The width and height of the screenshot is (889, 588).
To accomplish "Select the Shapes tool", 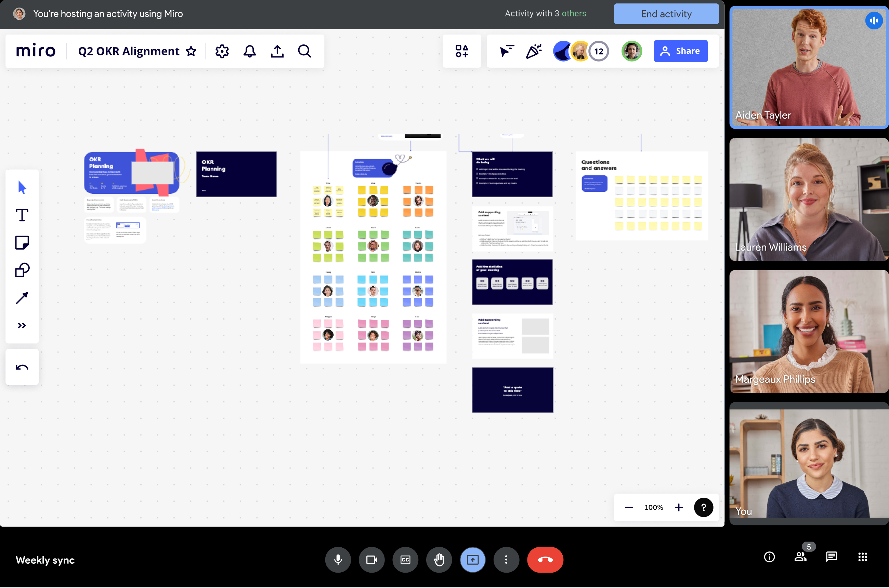I will click(x=22, y=270).
